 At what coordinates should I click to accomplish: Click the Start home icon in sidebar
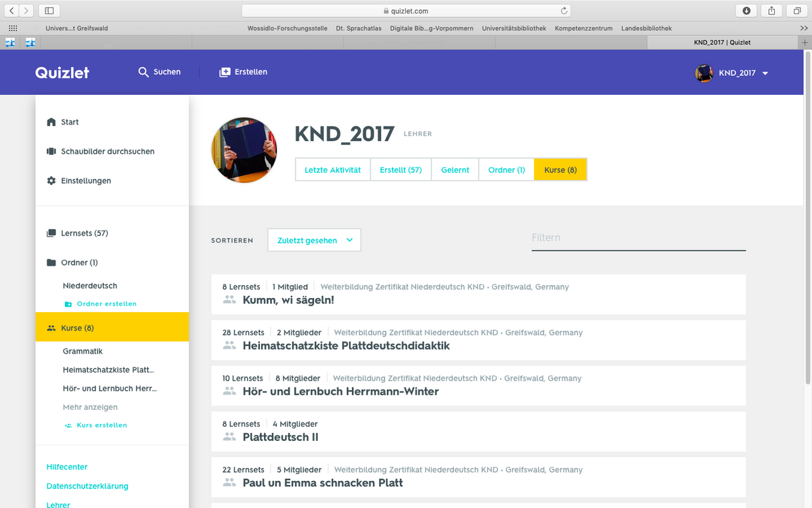(51, 122)
